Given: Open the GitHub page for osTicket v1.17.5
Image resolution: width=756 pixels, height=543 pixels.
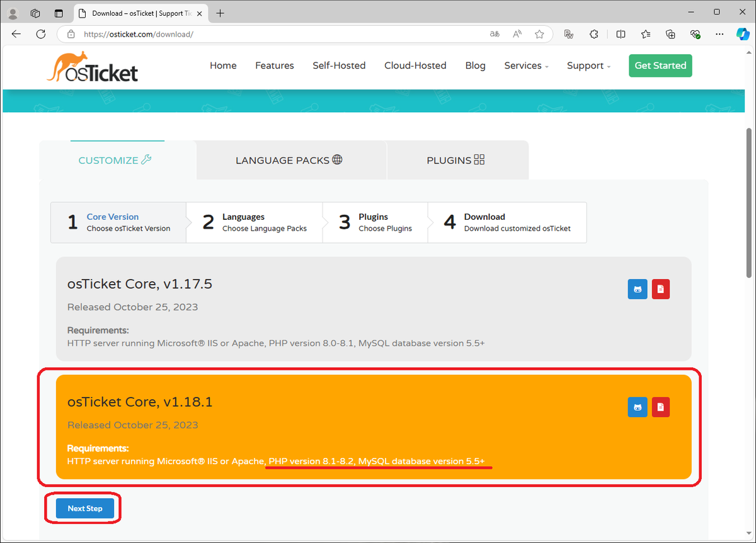Looking at the screenshot, I should (637, 289).
